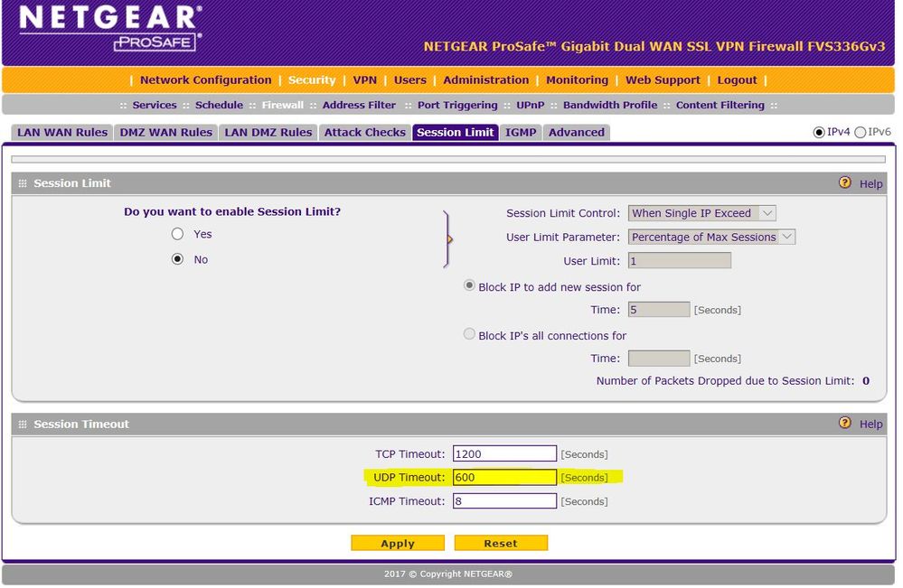The height and width of the screenshot is (588, 903).
Task: Select No for Session Limit
Action: click(x=177, y=259)
